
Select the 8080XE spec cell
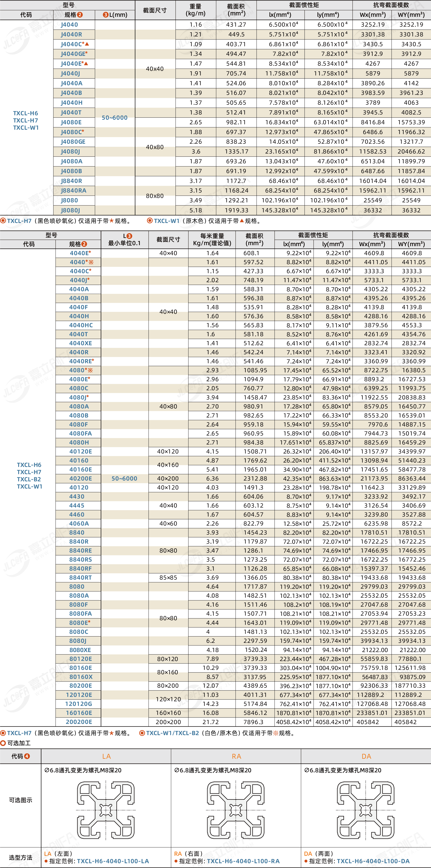78,650
